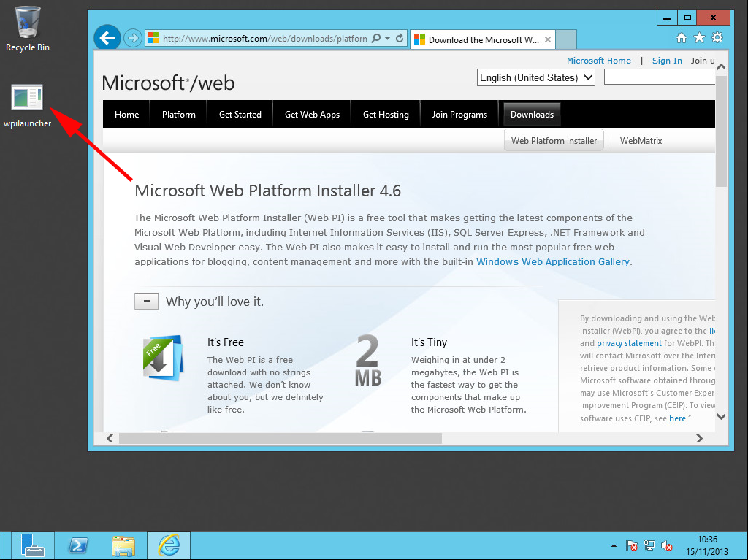Click the It's Free download icon
The width and height of the screenshot is (748, 560).
pyautogui.click(x=163, y=358)
